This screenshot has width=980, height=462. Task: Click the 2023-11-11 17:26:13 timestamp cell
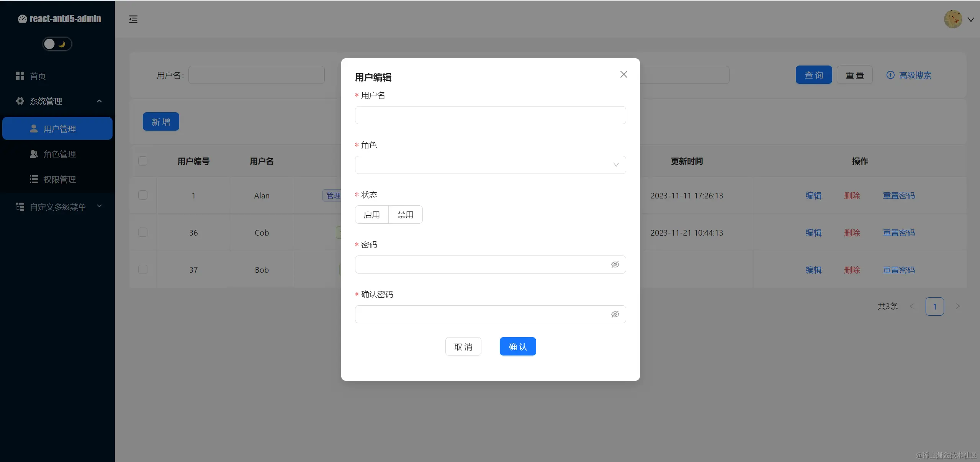coord(687,195)
